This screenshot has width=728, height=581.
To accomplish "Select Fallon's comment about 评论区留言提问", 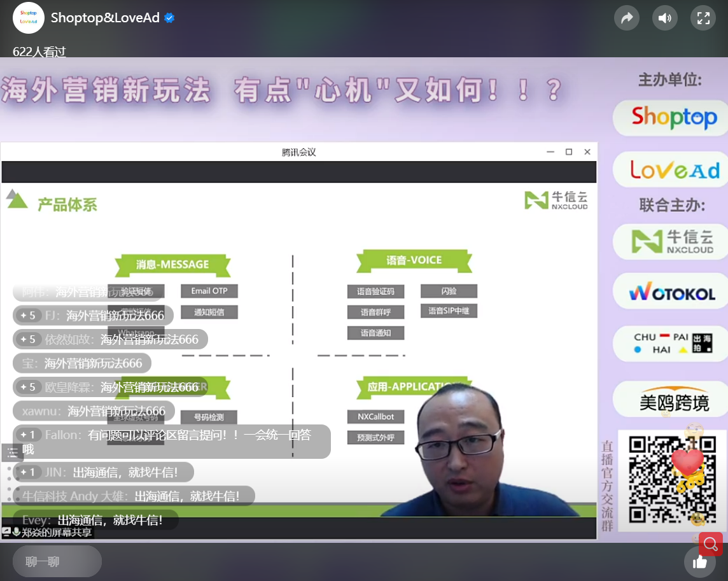I will (172, 442).
